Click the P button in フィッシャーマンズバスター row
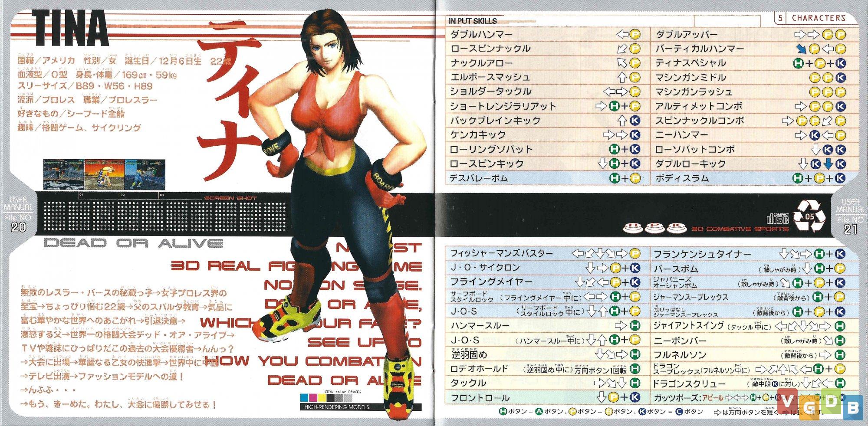Image resolution: width=868 pixels, height=426 pixels. pos(635,253)
